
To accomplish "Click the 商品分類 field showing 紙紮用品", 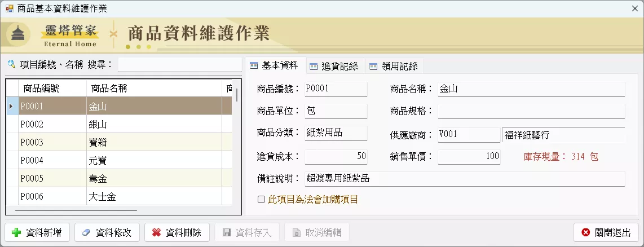I will [336, 133].
